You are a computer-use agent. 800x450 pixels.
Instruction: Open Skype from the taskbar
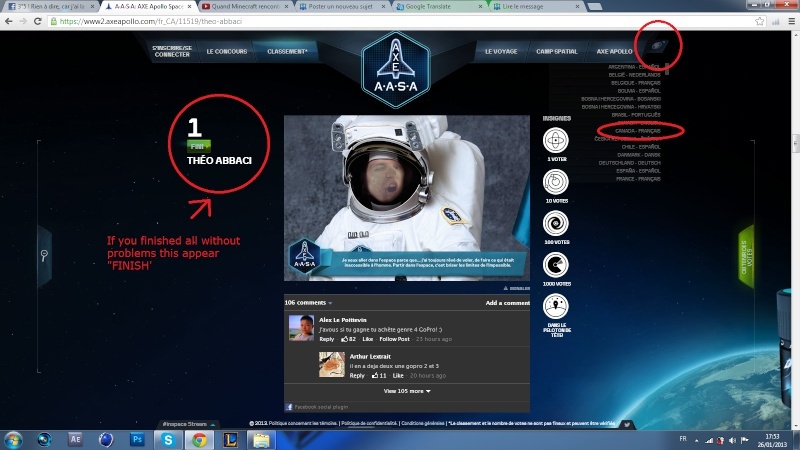(168, 440)
